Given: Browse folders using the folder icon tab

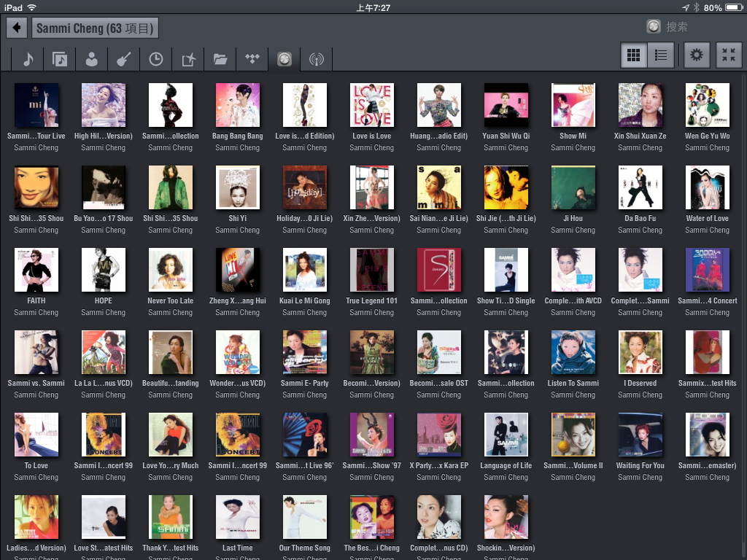Looking at the screenshot, I should click(220, 59).
